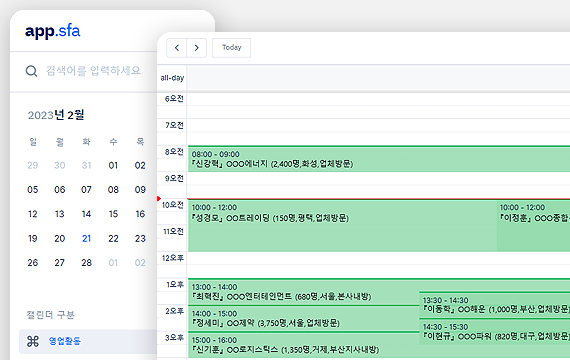Click the 6오전 time label
The width and height of the screenshot is (570, 360).
174,99
